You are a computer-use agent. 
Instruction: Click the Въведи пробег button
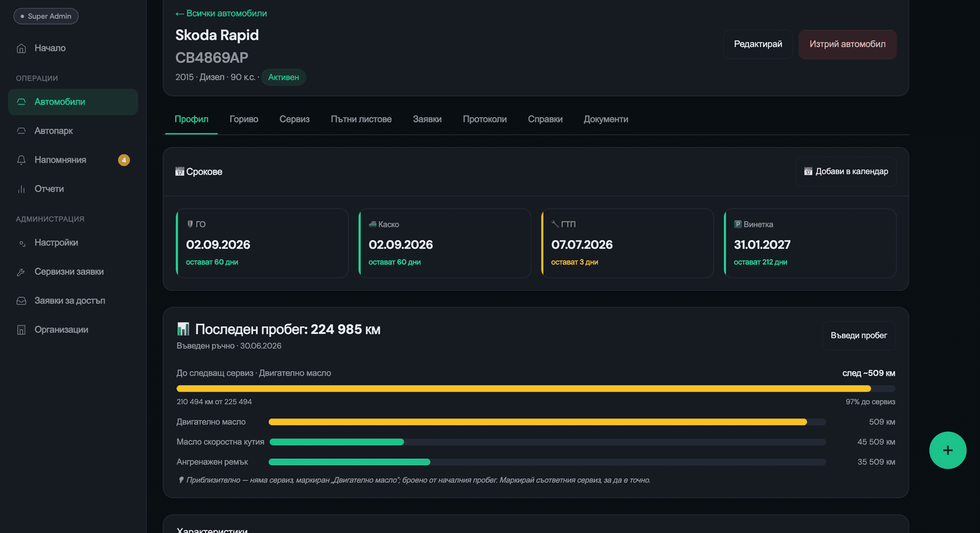pos(859,336)
